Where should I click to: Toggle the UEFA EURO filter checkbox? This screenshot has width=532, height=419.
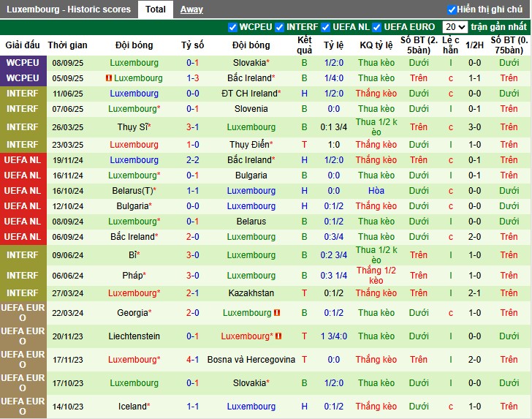point(377,27)
